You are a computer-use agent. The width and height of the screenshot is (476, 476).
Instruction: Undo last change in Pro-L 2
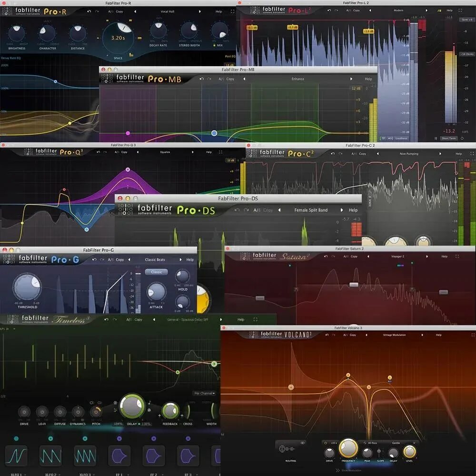pos(329,10)
